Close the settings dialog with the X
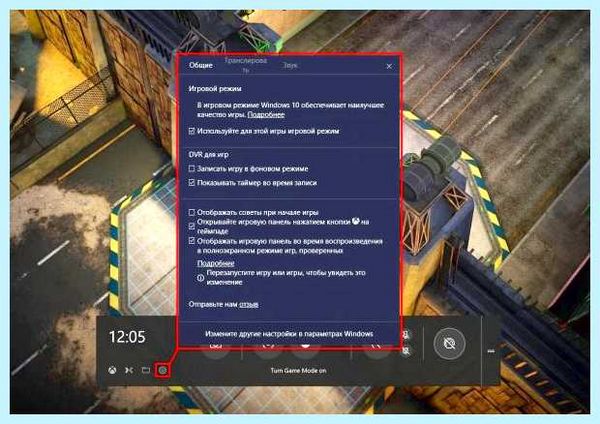The width and height of the screenshot is (600, 424). (389, 66)
